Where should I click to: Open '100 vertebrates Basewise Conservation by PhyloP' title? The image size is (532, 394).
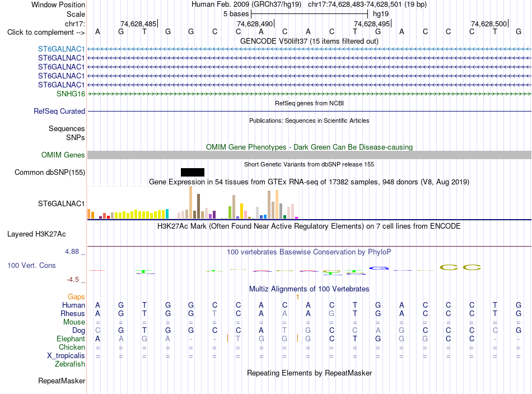pos(309,252)
